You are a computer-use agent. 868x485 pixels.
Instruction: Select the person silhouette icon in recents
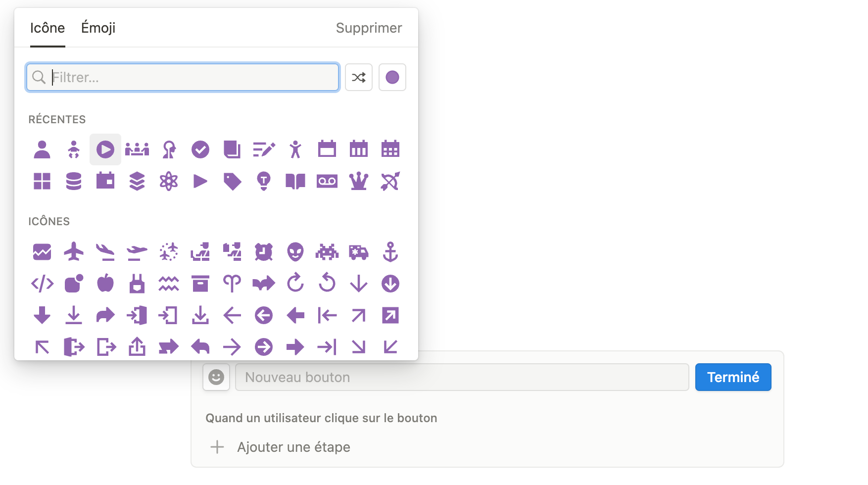(x=42, y=149)
